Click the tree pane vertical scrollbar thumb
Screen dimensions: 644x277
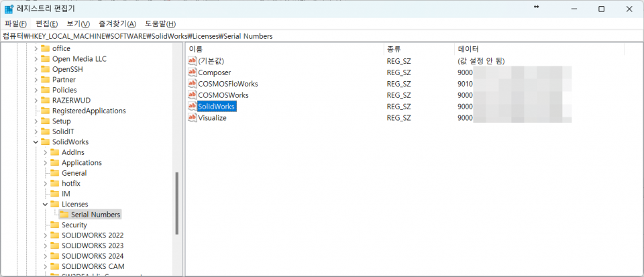coord(177,203)
